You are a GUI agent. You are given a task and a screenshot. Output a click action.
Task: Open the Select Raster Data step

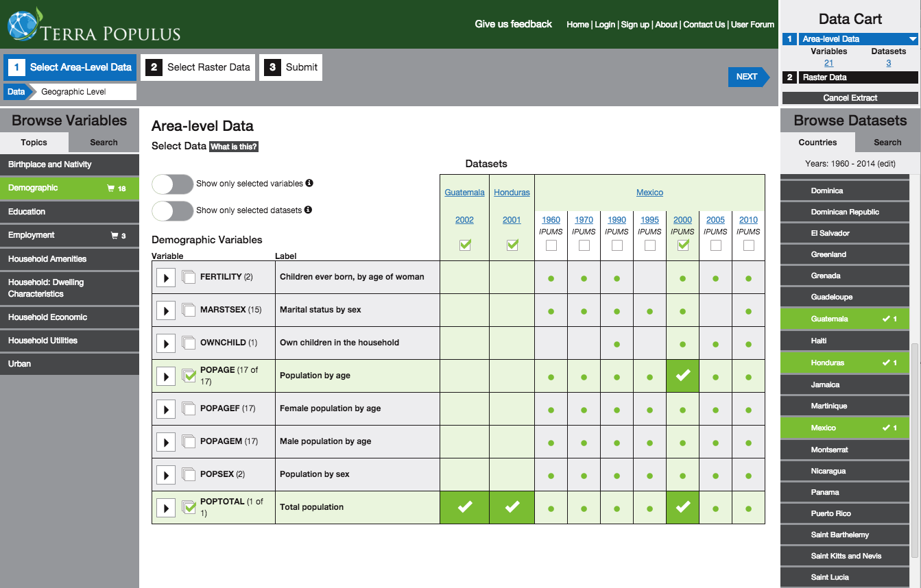[199, 67]
